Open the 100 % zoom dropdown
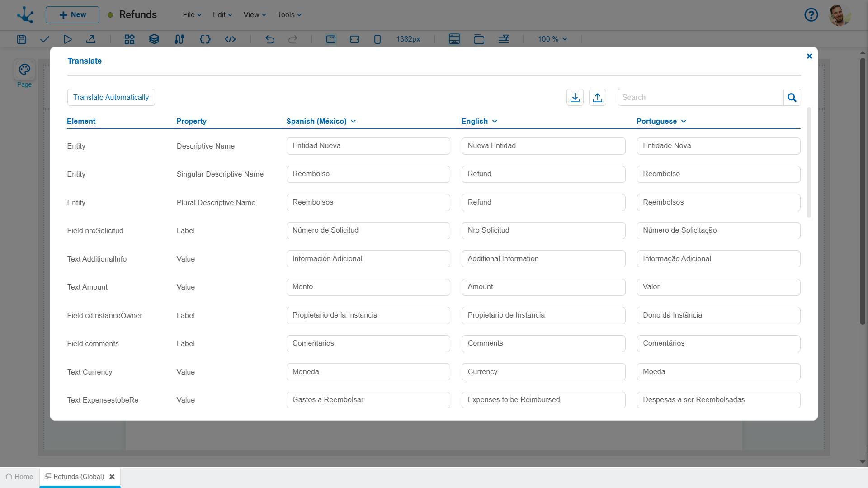This screenshot has width=868, height=488. [552, 39]
